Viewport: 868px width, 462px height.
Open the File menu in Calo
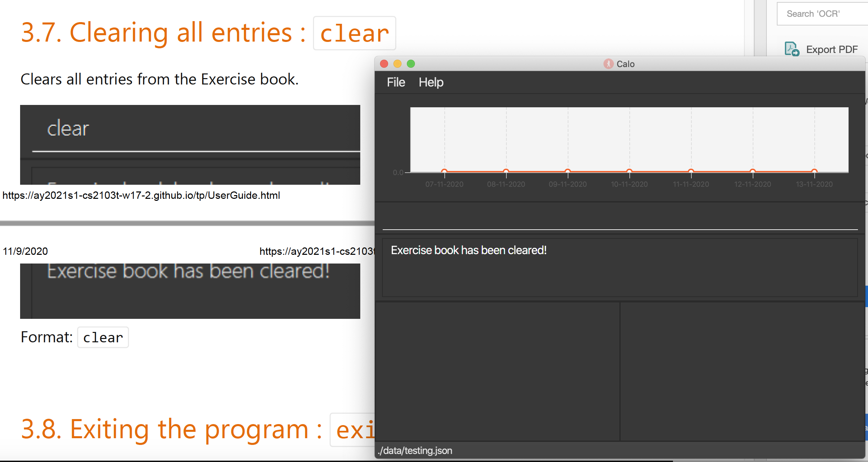(x=395, y=82)
